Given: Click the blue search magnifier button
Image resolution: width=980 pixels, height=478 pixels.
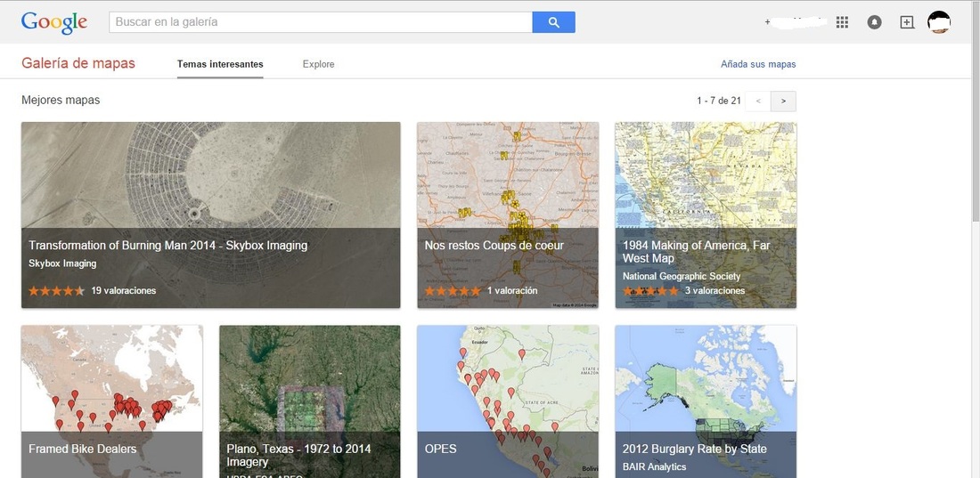Looking at the screenshot, I should [x=554, y=22].
